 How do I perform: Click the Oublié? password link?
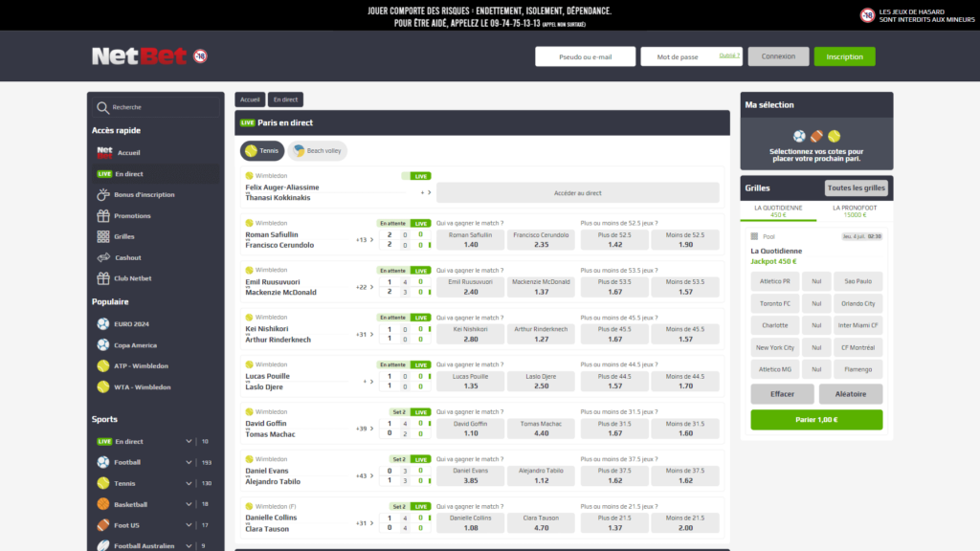click(x=728, y=55)
